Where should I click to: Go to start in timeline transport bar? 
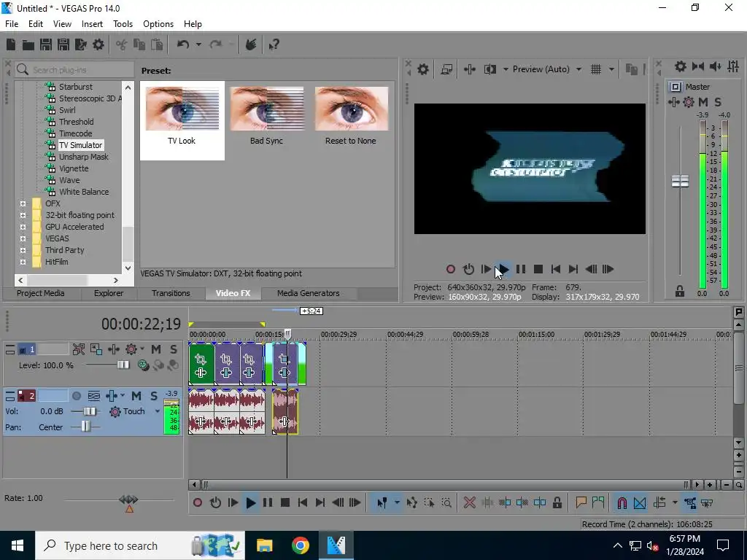(303, 503)
